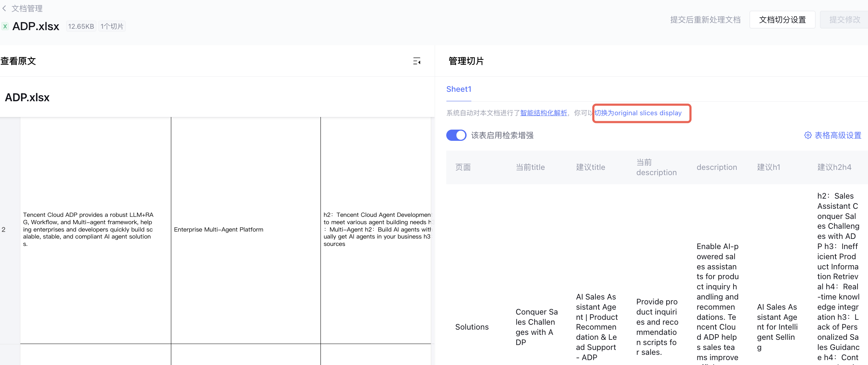Click the 提交后重新处理文档 notice text
The image size is (868, 365).
click(x=705, y=20)
